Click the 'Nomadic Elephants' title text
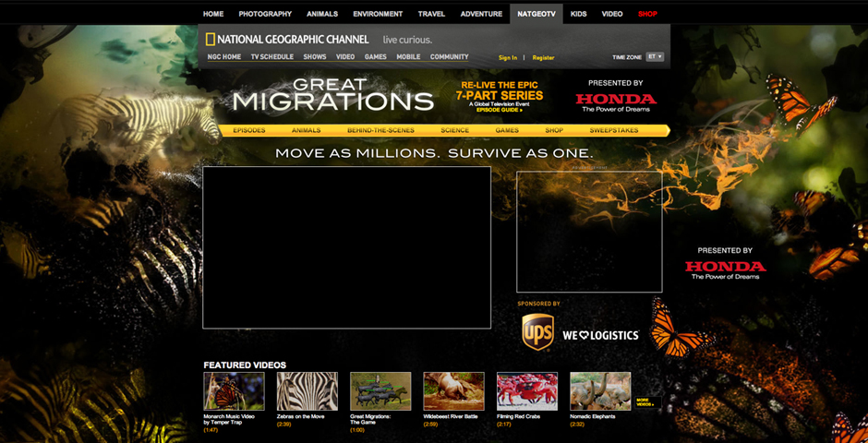This screenshot has height=443, width=868. pos(592,416)
